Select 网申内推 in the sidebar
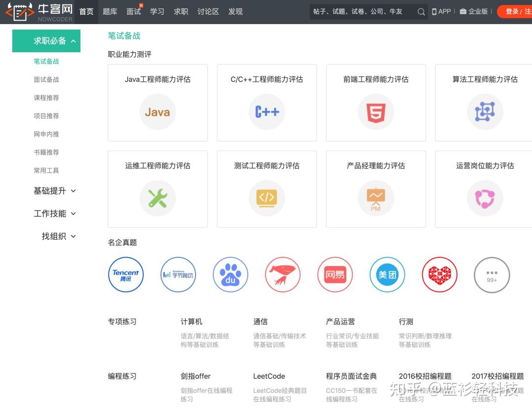The height and width of the screenshot is (411, 532). (46, 134)
